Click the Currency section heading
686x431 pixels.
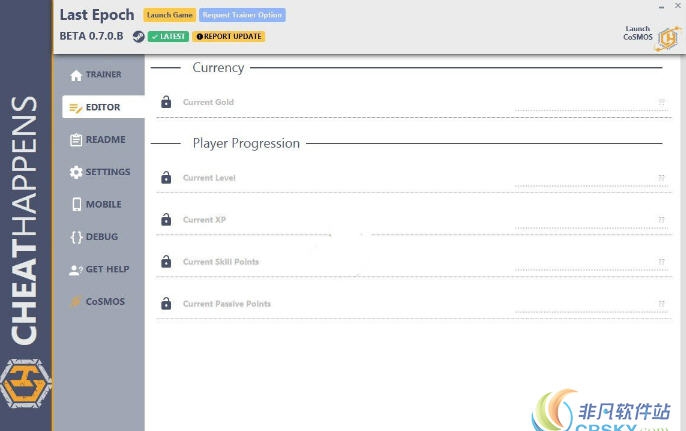pos(218,68)
